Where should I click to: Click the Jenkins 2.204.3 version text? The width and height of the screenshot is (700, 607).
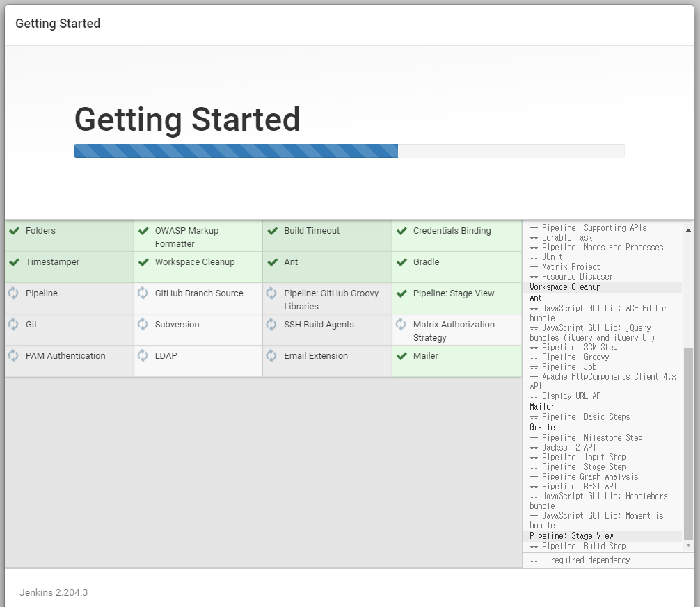pyautogui.click(x=54, y=592)
